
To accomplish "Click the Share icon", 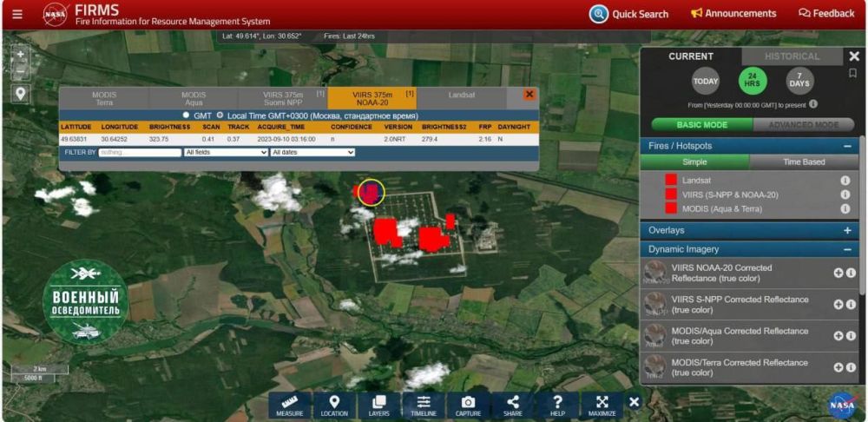I will click(x=512, y=405).
